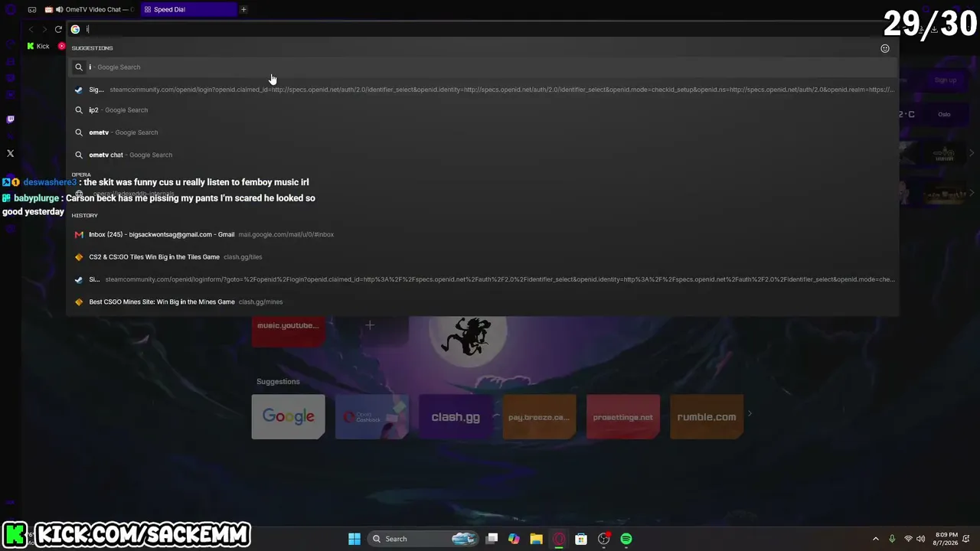Reload the page with the refresh icon
The image size is (980, 551).
tap(58, 29)
